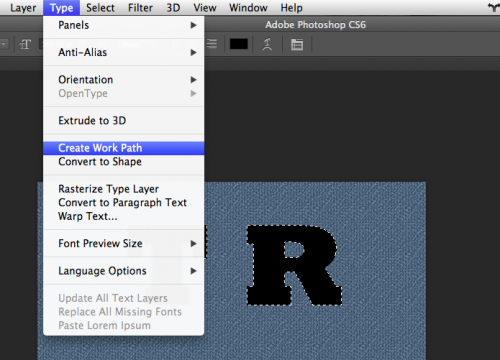Screen dimensions: 500x360
Task: Expand the Panels submenu
Action: coord(124,25)
